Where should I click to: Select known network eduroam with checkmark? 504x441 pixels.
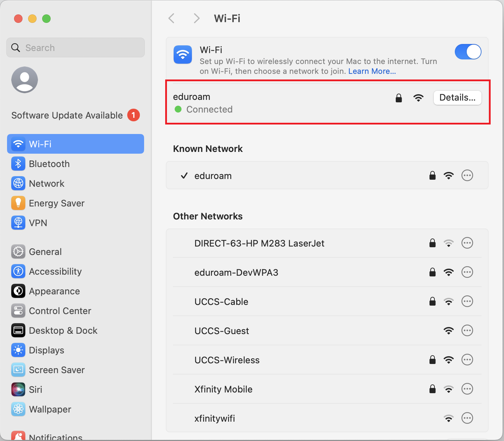[x=327, y=175]
